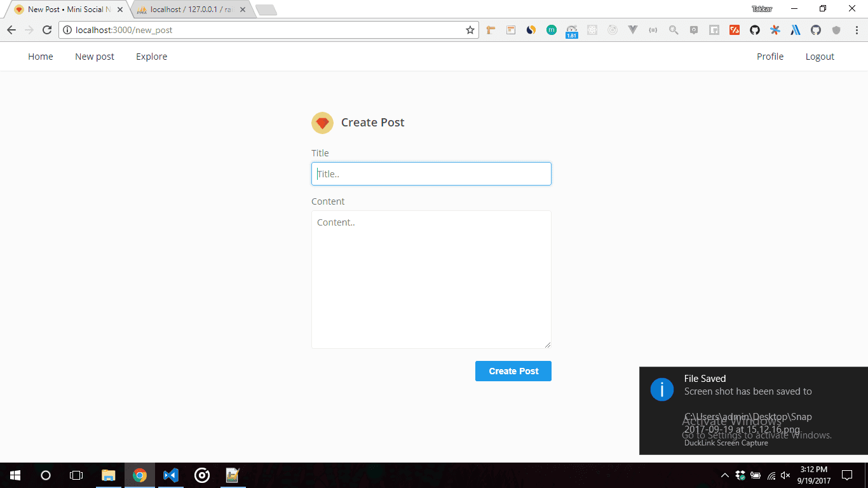This screenshot has width=868, height=488.
Task: Click the Dropbox tray icon
Action: pyautogui.click(x=740, y=475)
